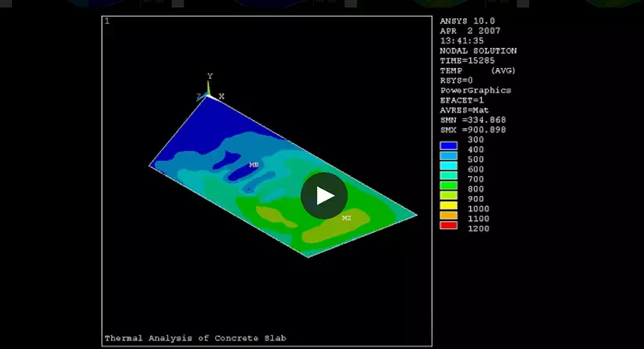Click the 'ANSYS 10.0' text

[x=467, y=21]
